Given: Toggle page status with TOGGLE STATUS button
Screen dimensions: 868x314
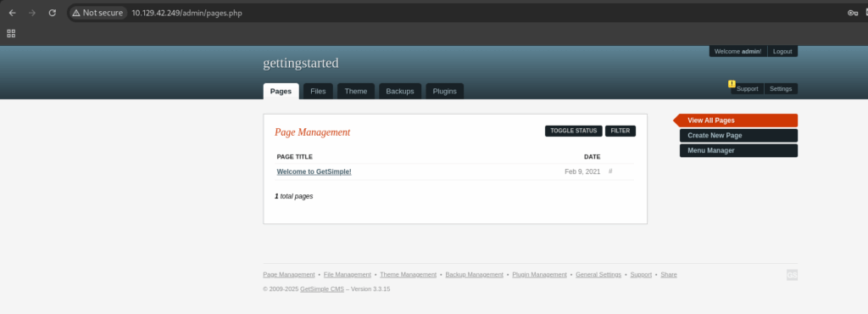Looking at the screenshot, I should [x=574, y=131].
